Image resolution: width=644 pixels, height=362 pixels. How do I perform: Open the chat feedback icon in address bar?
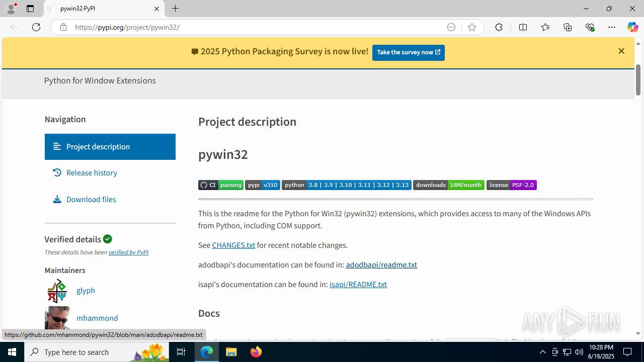click(x=451, y=27)
